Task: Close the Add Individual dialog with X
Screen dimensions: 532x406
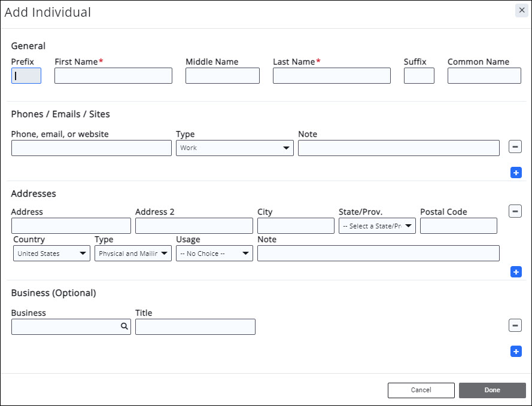Action: 522,10
